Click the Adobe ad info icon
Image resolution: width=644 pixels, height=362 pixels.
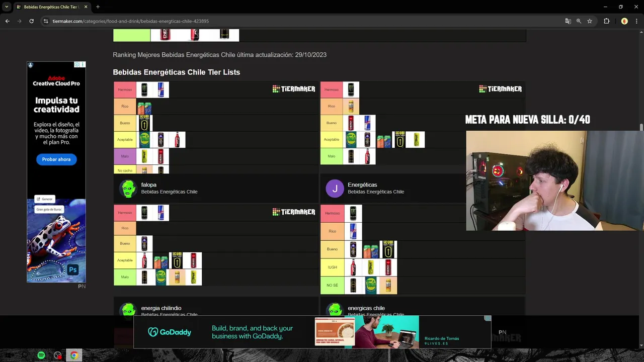(77, 64)
